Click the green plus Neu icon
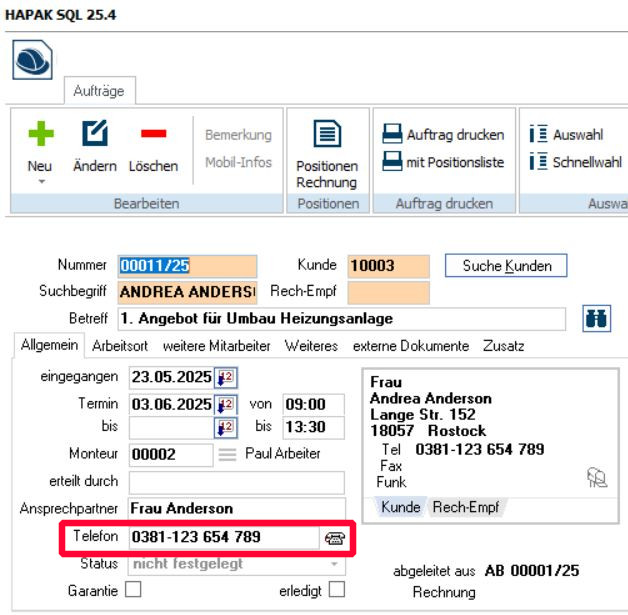 (39, 134)
